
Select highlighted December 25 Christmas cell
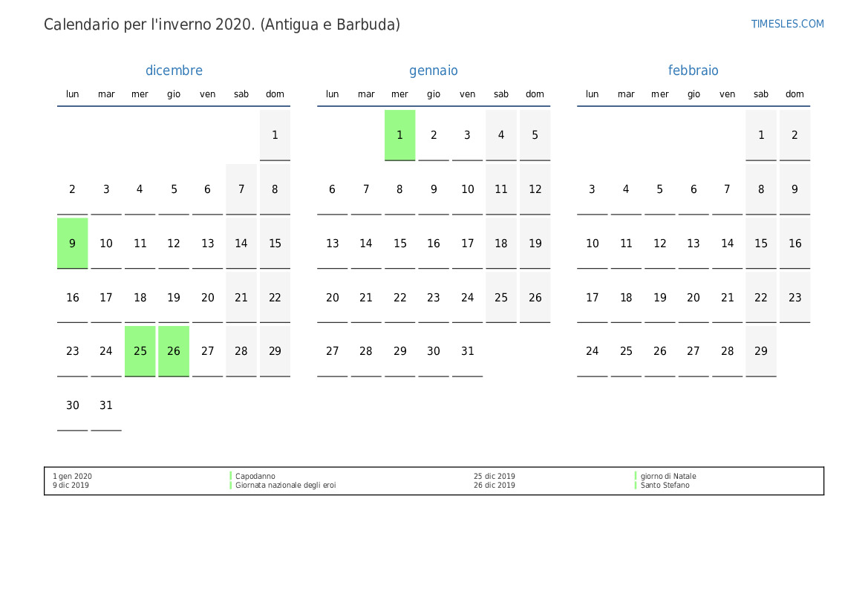point(140,351)
